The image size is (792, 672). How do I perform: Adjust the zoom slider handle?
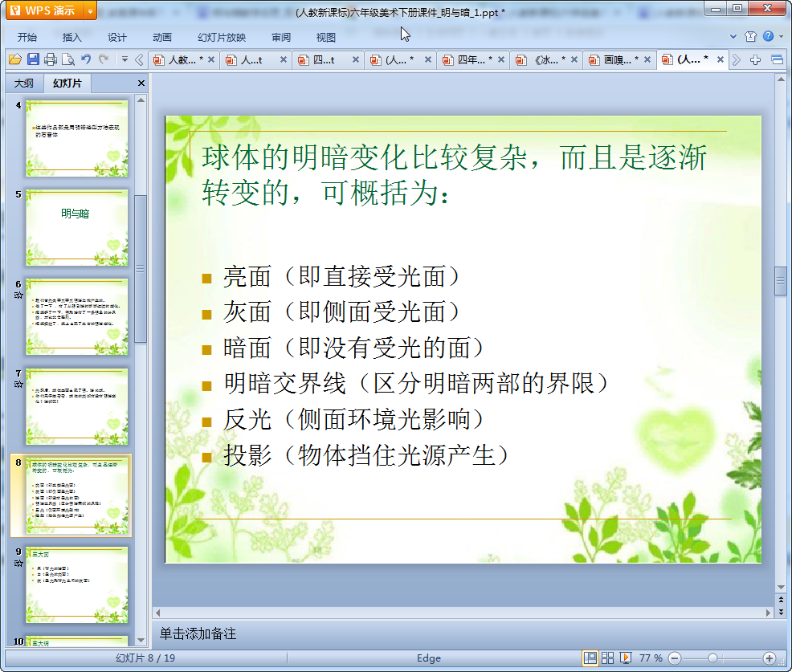coord(712,658)
